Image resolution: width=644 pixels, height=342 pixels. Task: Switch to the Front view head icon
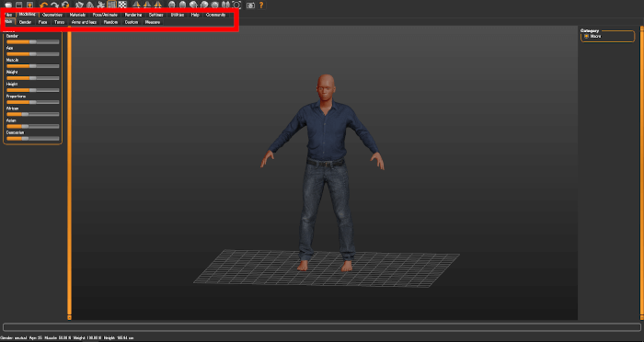[172, 5]
